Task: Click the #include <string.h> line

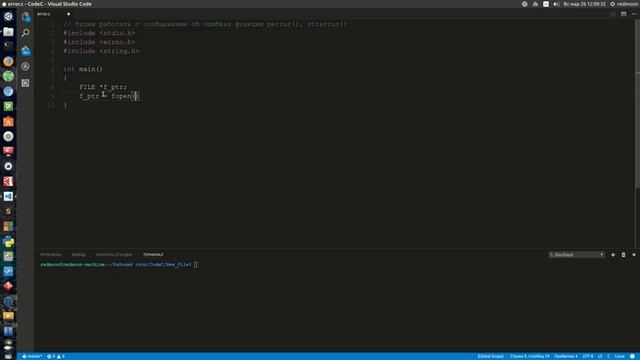Action: pyautogui.click(x=101, y=51)
